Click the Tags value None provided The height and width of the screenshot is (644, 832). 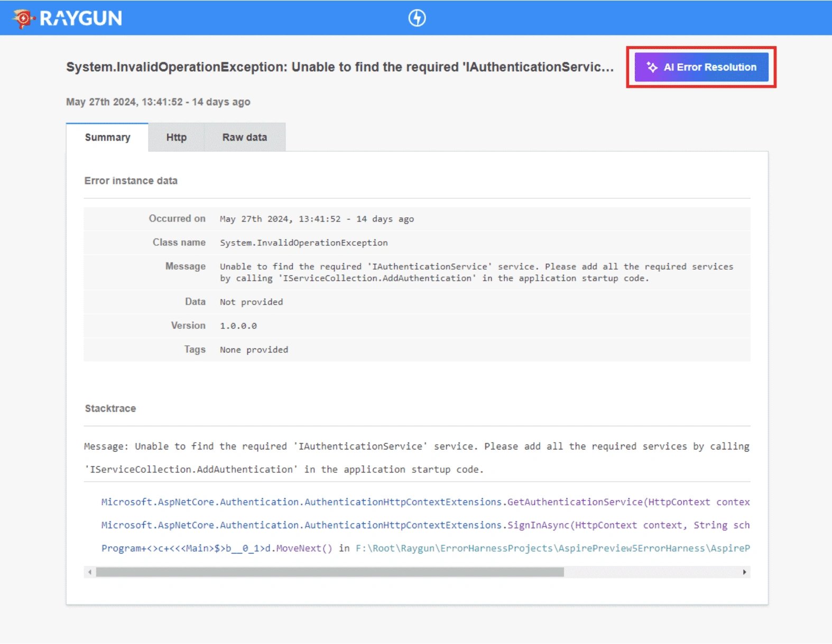pos(254,349)
